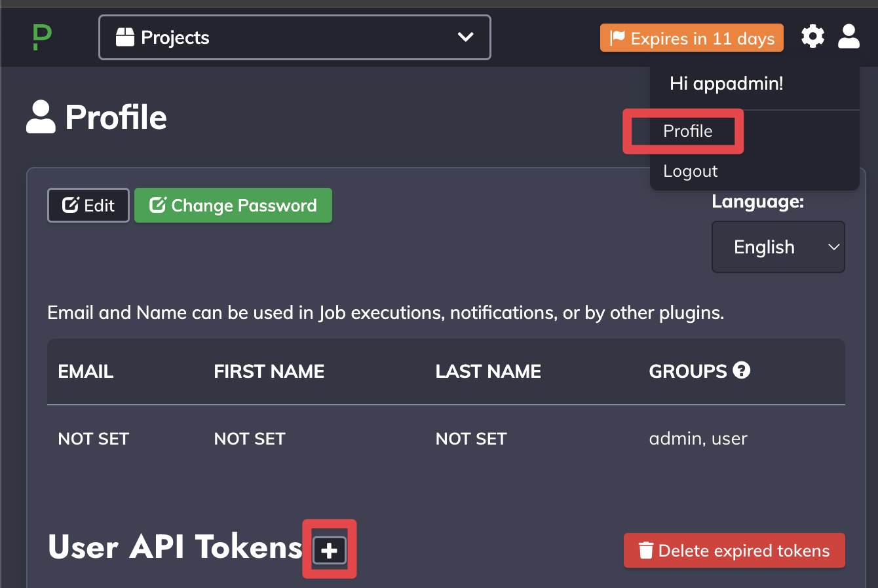Click the Edit profile button
The image size is (878, 588).
click(88, 206)
